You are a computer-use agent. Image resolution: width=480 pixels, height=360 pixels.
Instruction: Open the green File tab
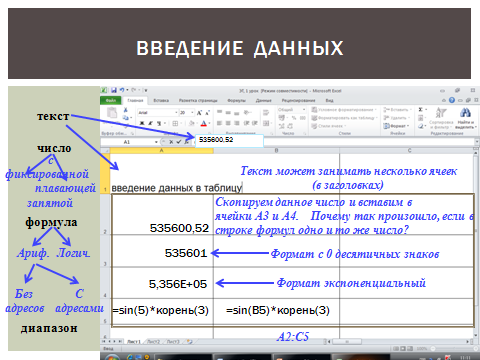pyautogui.click(x=111, y=100)
